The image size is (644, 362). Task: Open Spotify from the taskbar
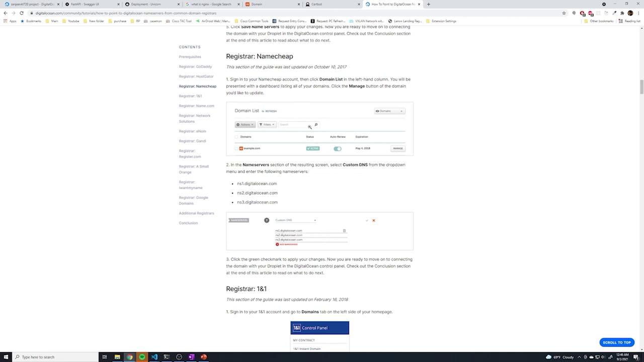[142, 357]
